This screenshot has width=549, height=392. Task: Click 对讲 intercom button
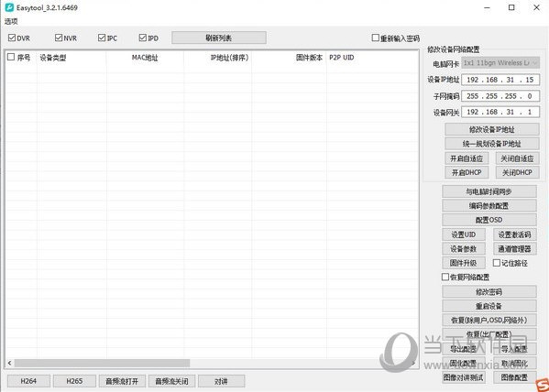(221, 381)
